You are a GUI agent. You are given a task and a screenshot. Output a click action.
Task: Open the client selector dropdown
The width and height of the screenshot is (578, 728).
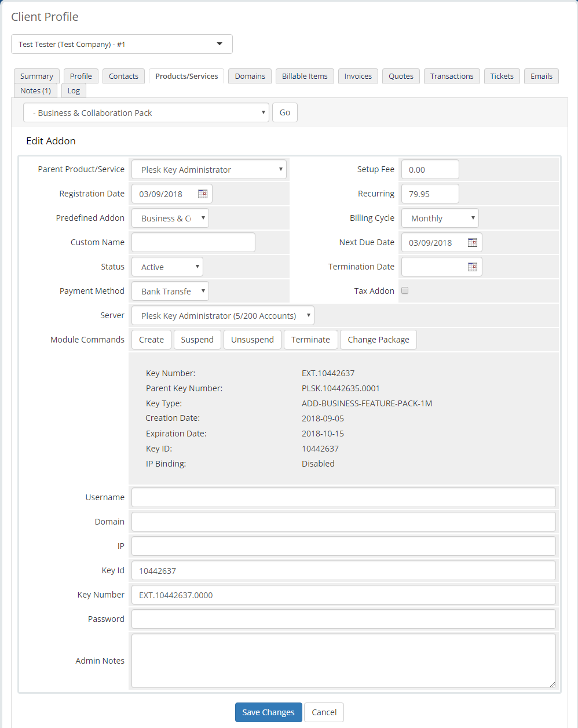(x=122, y=44)
